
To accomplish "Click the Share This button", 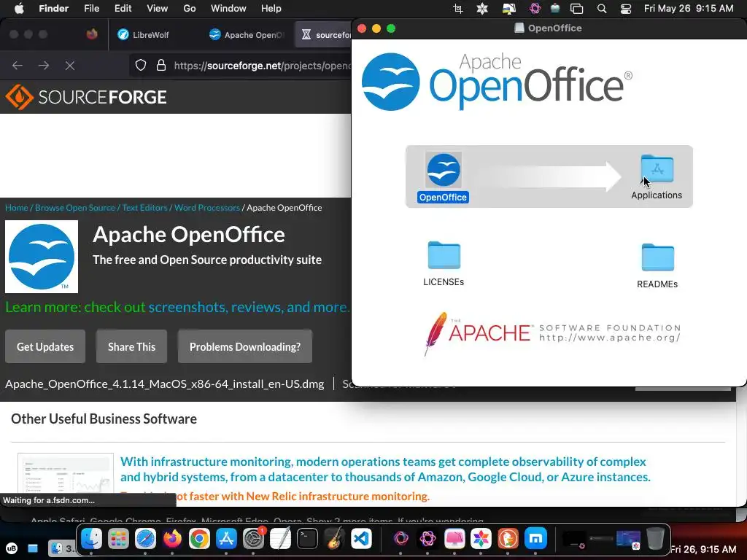I will pos(131,346).
